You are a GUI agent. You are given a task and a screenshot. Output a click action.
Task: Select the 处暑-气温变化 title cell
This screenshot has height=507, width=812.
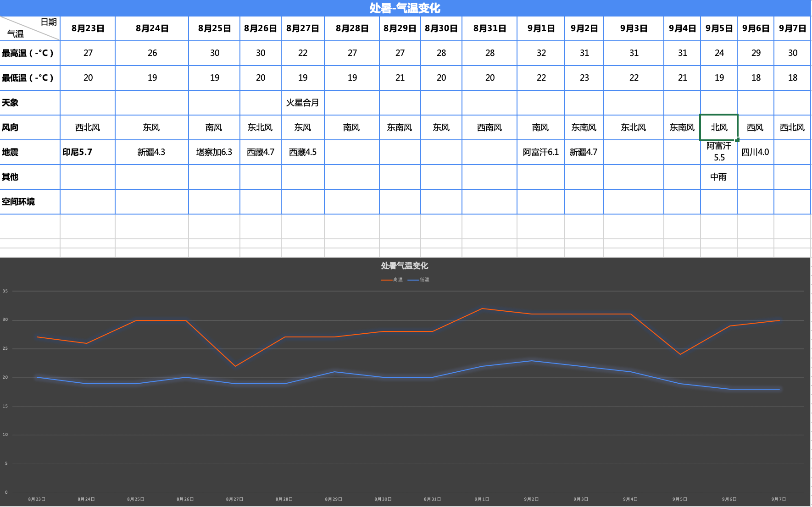(x=405, y=8)
